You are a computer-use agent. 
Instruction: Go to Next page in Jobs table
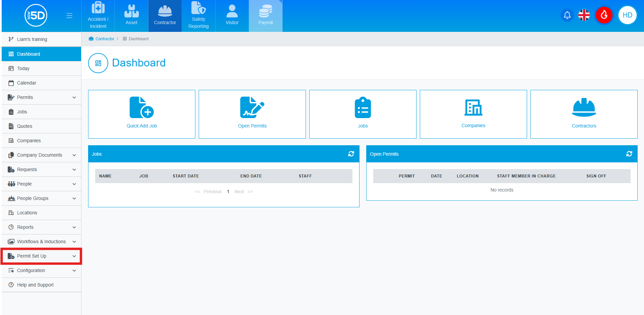click(239, 192)
